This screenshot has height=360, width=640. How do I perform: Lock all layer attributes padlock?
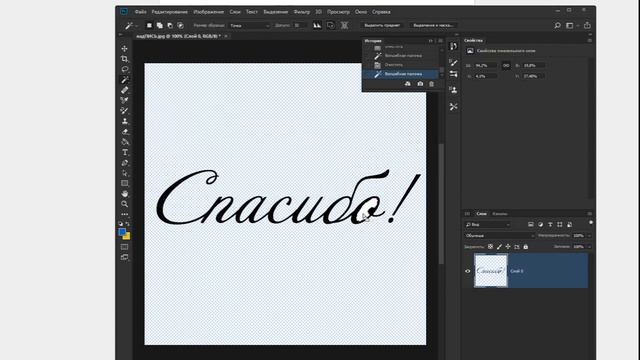tap(526, 247)
